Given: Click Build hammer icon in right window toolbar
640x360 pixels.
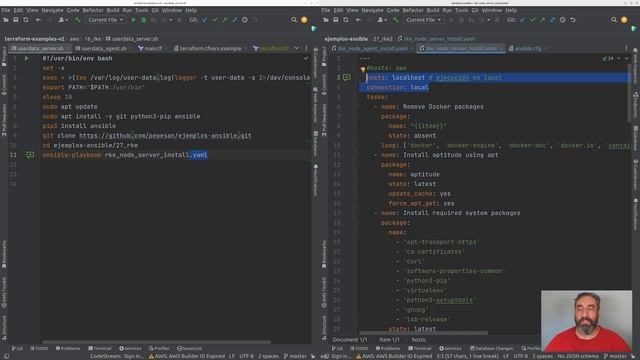Looking at the screenshot, I should (x=396, y=20).
